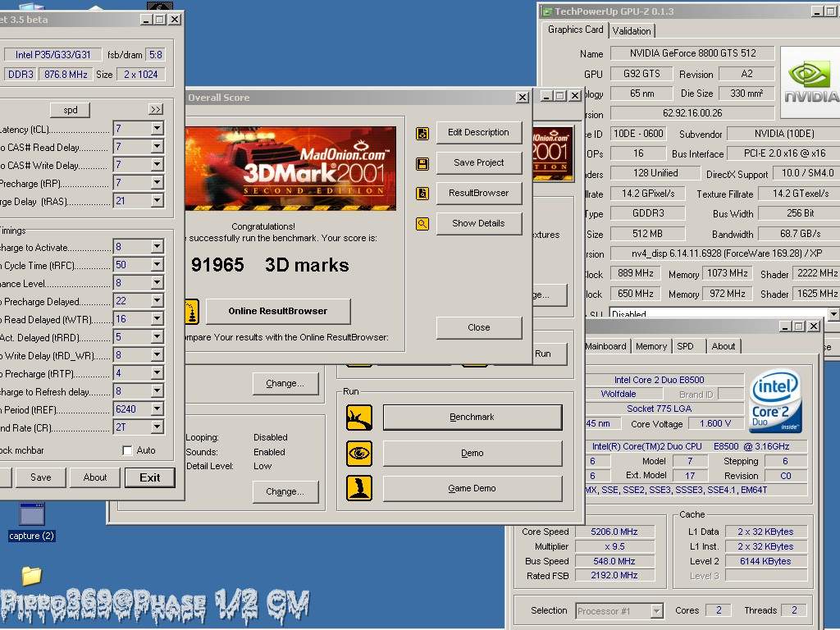
Task: Click the Demo button
Action: tap(472, 453)
